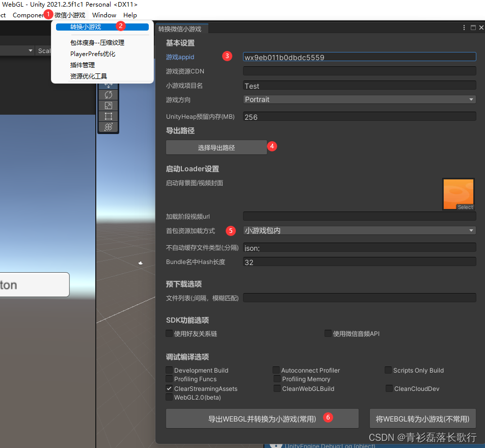Viewport: 485px width, 448px height.
Task: Open the Help menu
Action: click(x=130, y=15)
